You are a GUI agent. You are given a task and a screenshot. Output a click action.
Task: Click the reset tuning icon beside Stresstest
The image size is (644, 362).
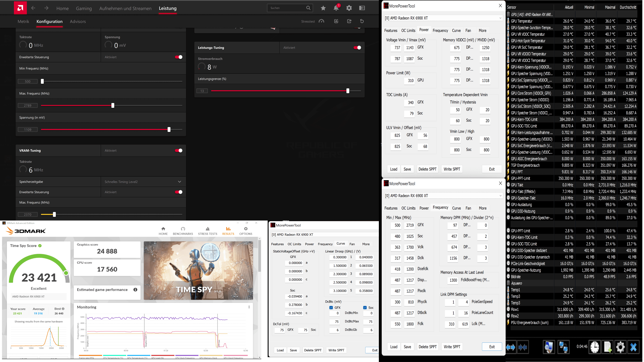pyautogui.click(x=362, y=21)
